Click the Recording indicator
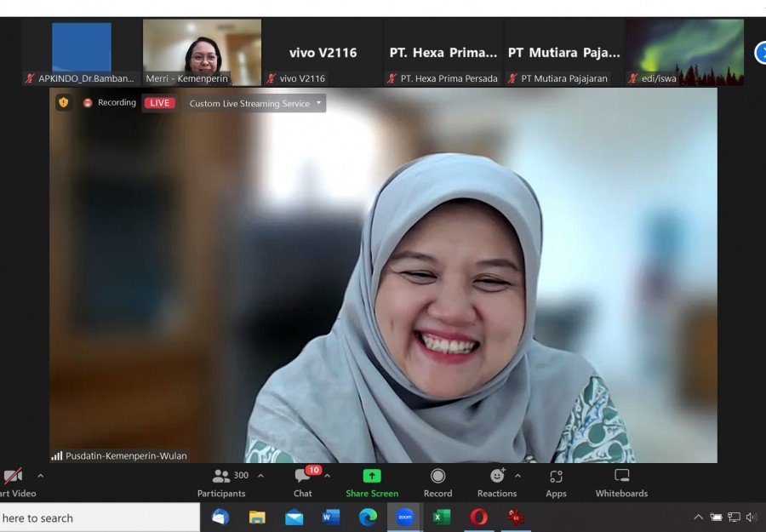This screenshot has width=766, height=532. [x=110, y=103]
